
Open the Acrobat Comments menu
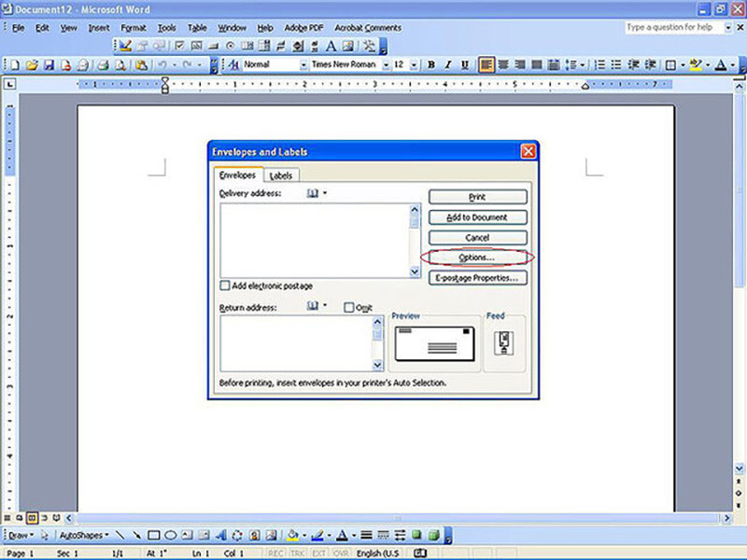(368, 28)
